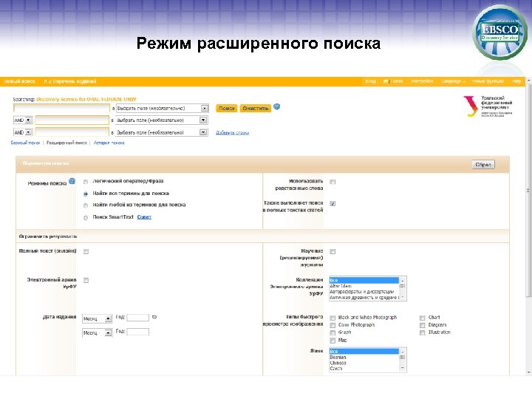Viewport: 532px width, 399px height.
Task: Check Map image type checkbox
Action: [332, 341]
